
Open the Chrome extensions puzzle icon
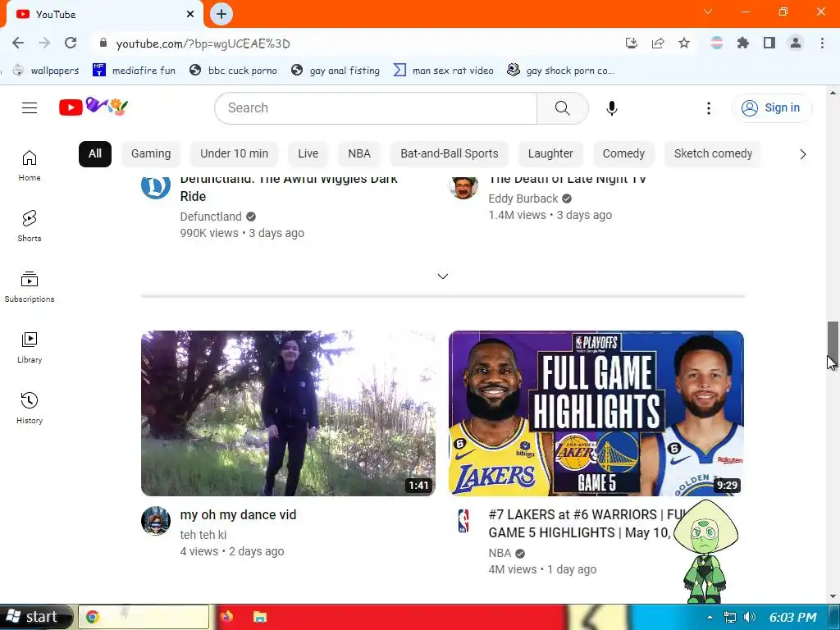742,43
